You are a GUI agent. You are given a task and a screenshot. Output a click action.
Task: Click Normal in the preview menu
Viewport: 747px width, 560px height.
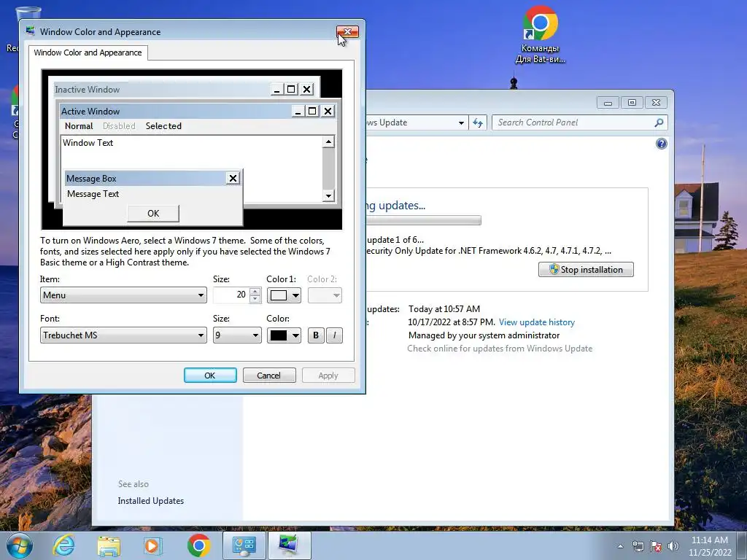coord(79,125)
